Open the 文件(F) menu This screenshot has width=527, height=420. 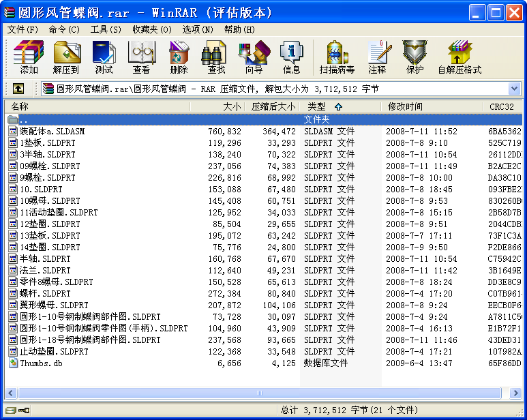click(22, 29)
